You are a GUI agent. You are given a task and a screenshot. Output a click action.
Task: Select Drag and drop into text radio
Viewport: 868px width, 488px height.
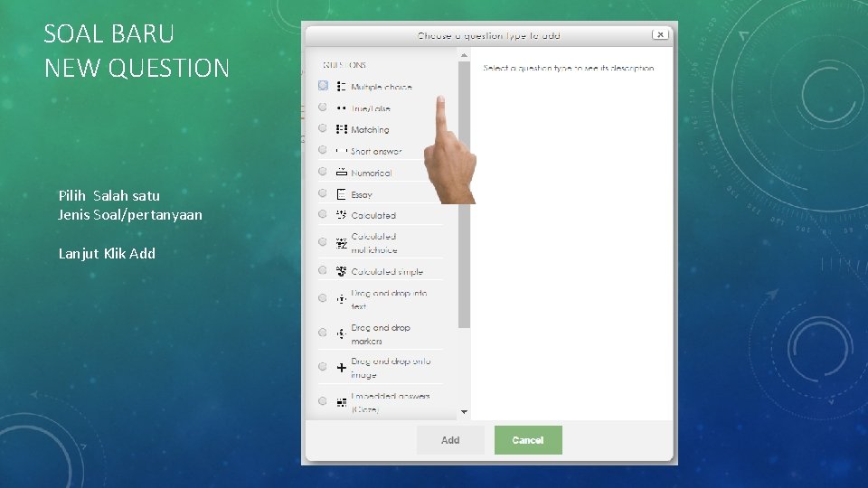[x=323, y=298]
